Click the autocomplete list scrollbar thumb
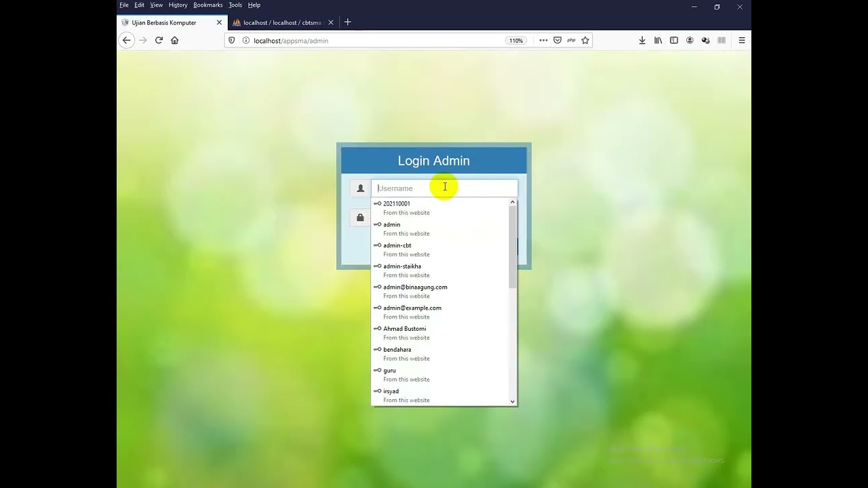Viewport: 868px width, 488px height. (513, 247)
